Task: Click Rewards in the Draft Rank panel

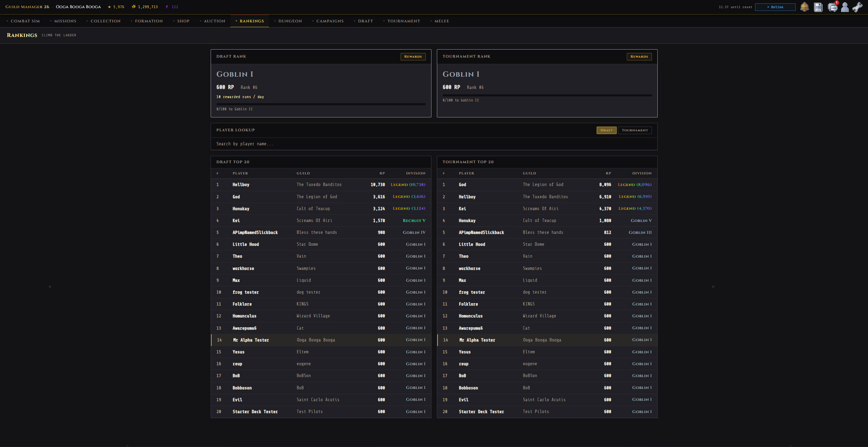Action: click(413, 56)
